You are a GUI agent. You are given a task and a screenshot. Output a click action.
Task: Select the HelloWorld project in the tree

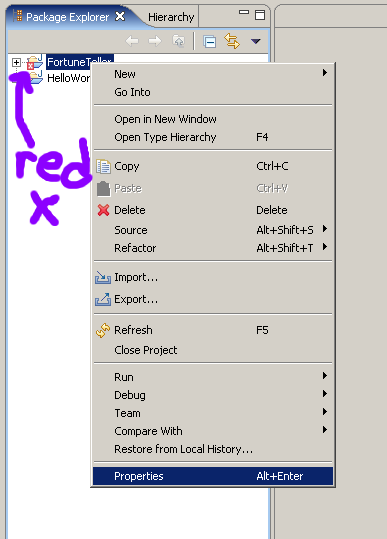click(x=68, y=78)
